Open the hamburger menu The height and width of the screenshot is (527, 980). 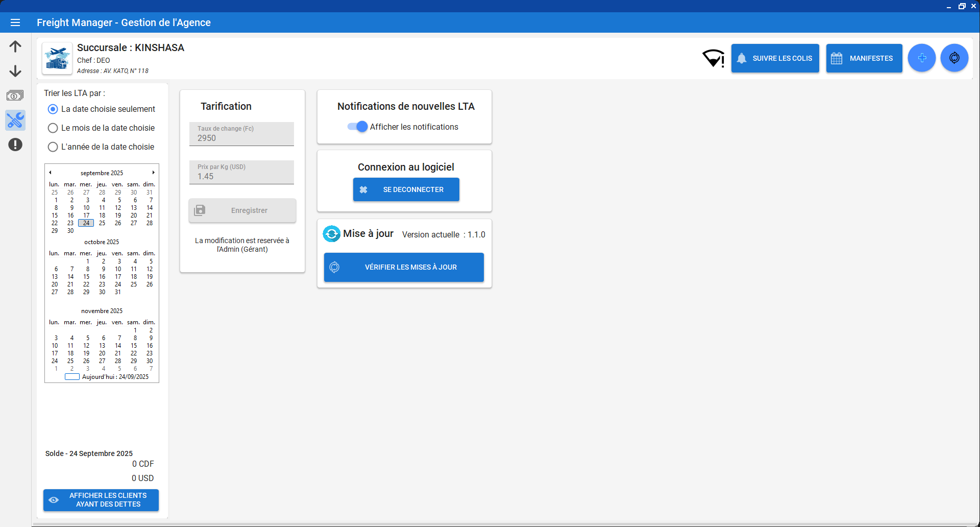(15, 22)
